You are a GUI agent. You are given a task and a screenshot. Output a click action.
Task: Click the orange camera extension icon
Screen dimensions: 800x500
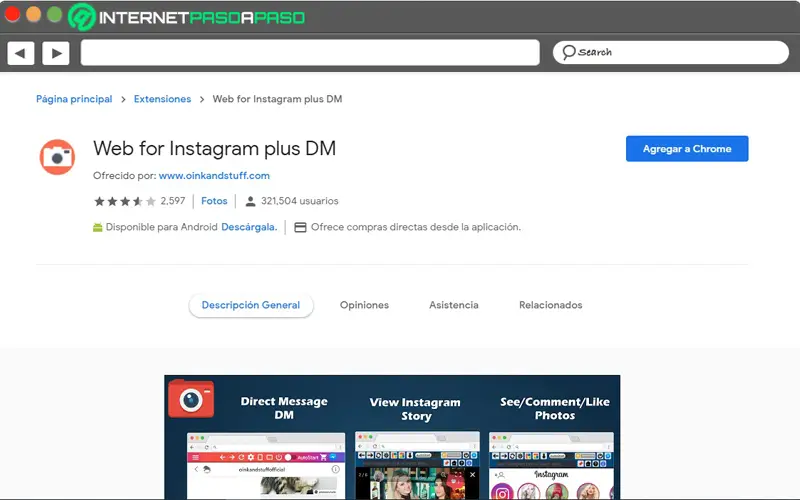point(57,157)
